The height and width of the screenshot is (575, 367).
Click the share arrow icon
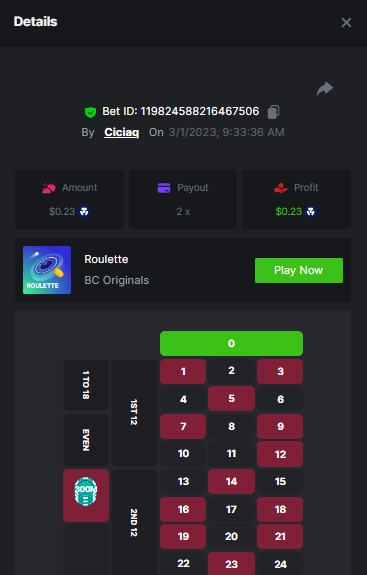coord(325,88)
